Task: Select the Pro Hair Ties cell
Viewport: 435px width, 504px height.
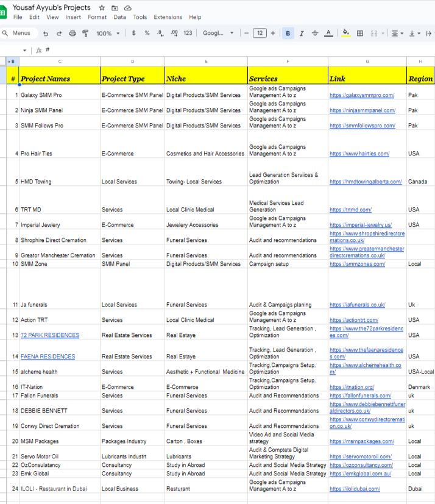Action: 60,144
